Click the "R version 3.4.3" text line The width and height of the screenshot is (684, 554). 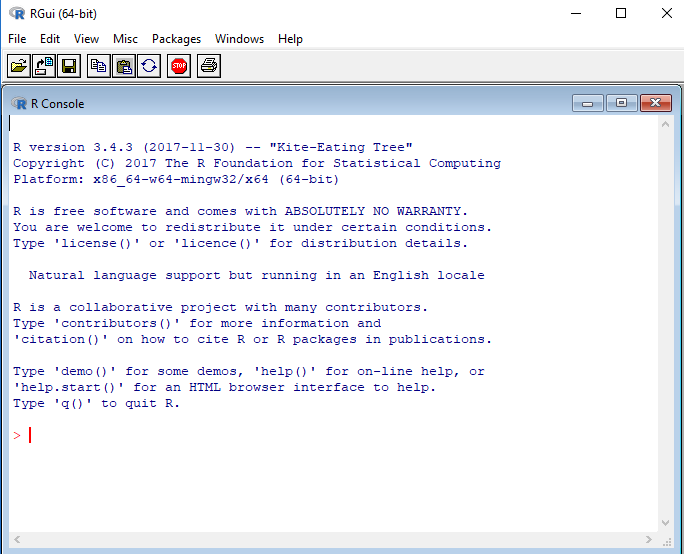[212, 147]
